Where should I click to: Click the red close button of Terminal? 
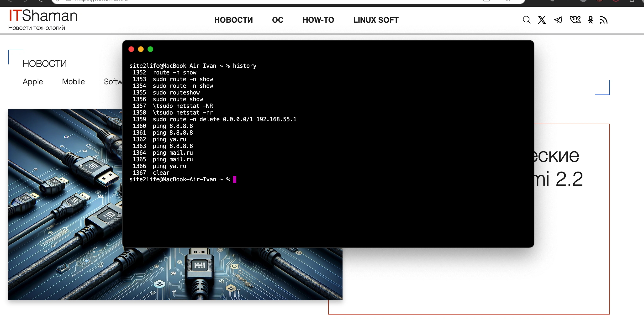click(131, 49)
